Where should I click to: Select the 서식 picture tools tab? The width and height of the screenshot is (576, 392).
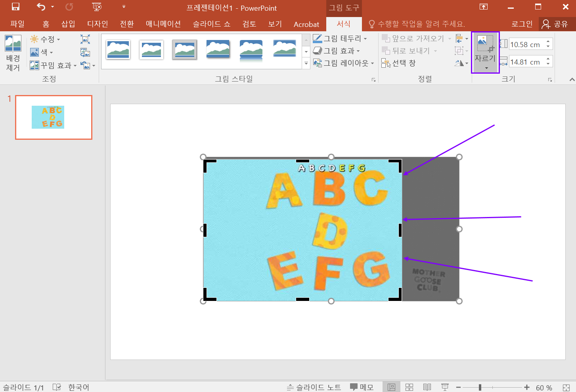point(344,24)
